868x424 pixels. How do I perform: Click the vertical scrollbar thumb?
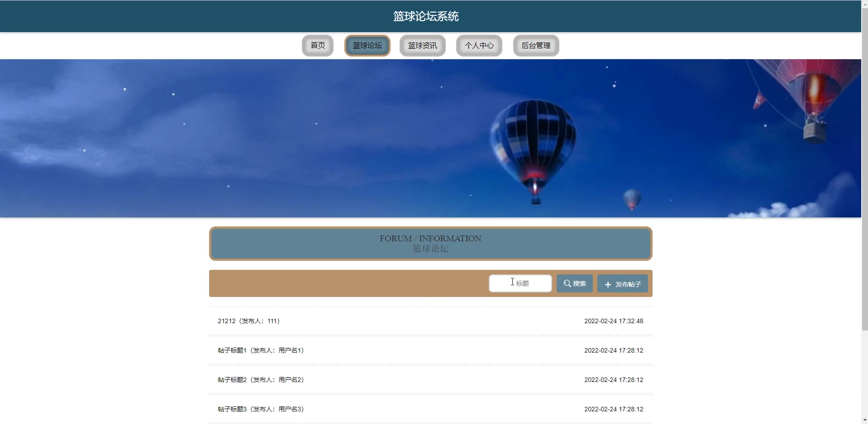click(x=864, y=169)
